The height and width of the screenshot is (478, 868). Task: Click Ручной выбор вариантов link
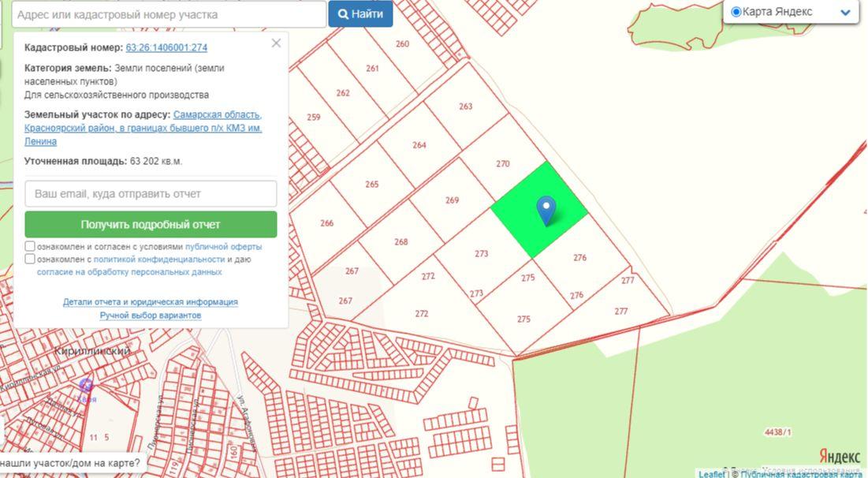click(x=151, y=316)
